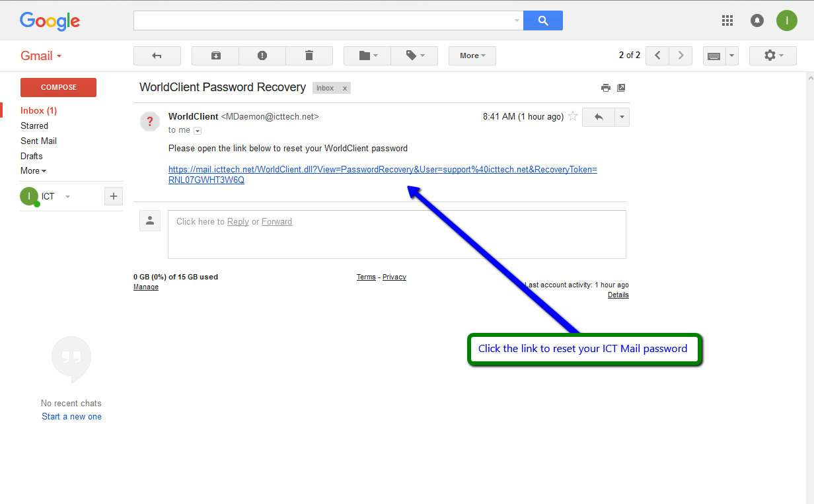Screen dimensions: 814x504
Task: Report spam using the exclamation icon
Action: (x=262, y=56)
